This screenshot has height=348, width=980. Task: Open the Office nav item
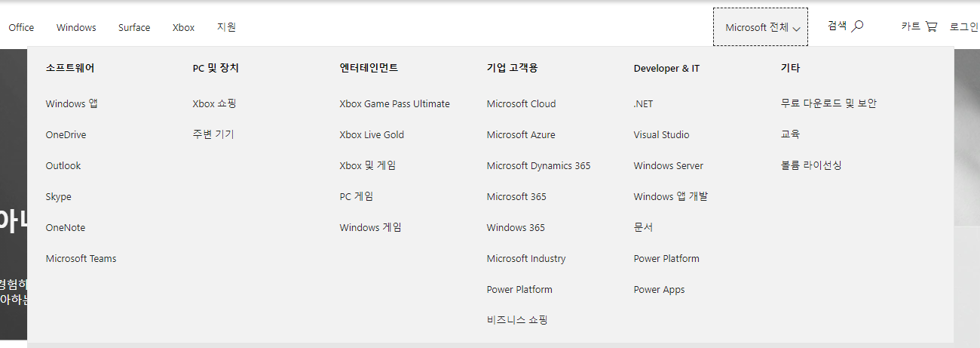click(x=21, y=27)
